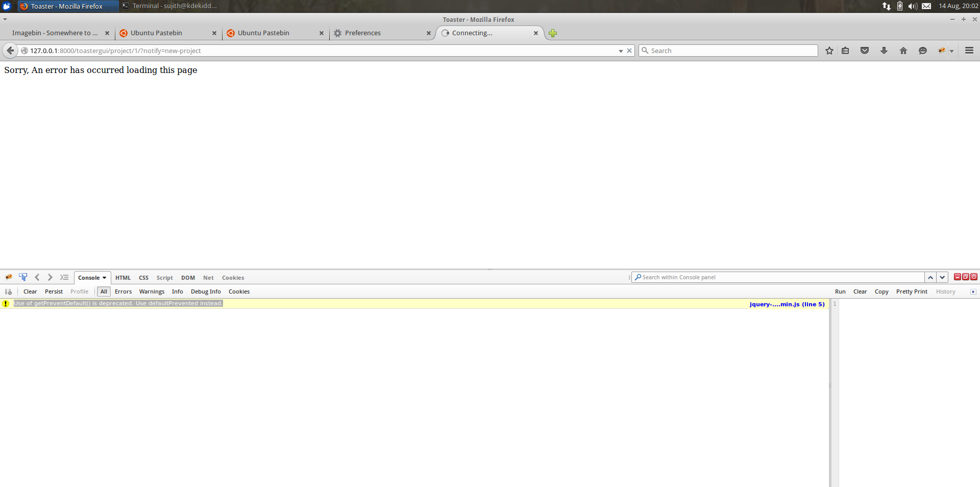Click Pretty Print in command editor

(912, 291)
